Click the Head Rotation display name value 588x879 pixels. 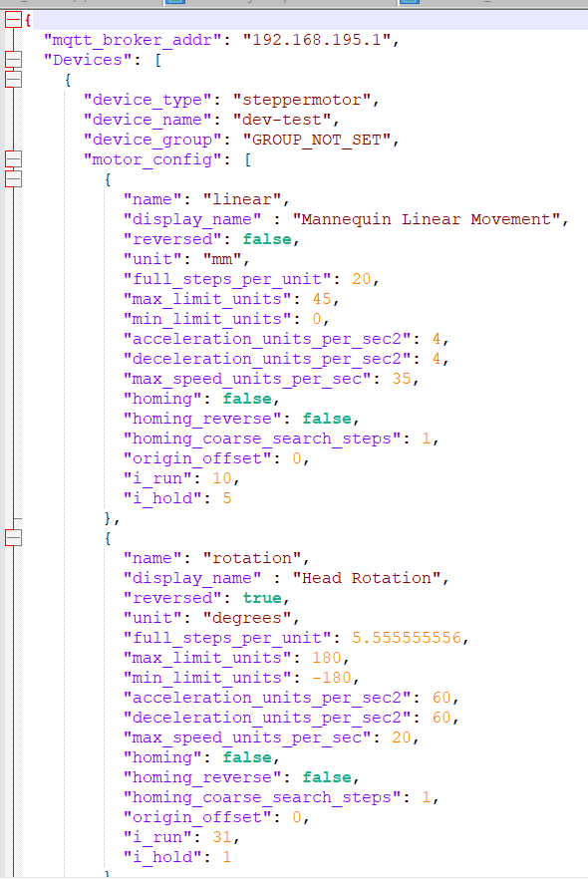[x=367, y=578]
